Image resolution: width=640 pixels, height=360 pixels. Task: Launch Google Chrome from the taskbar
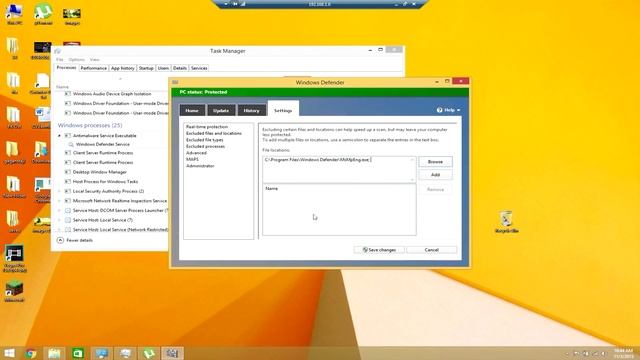[x=31, y=353]
